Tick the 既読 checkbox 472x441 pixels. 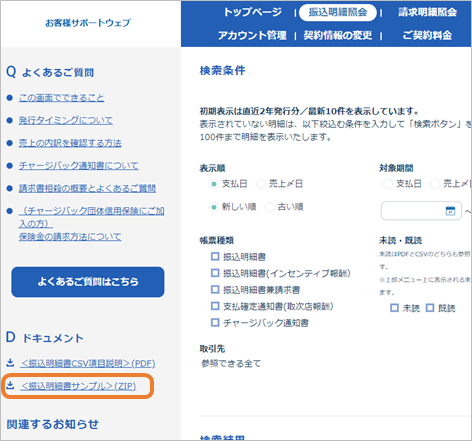pos(430,308)
